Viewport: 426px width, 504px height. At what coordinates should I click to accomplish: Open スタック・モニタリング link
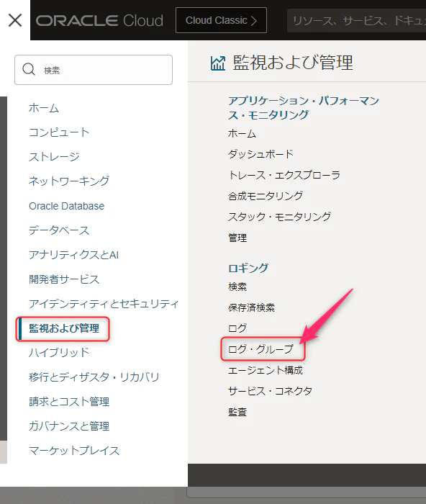279,217
